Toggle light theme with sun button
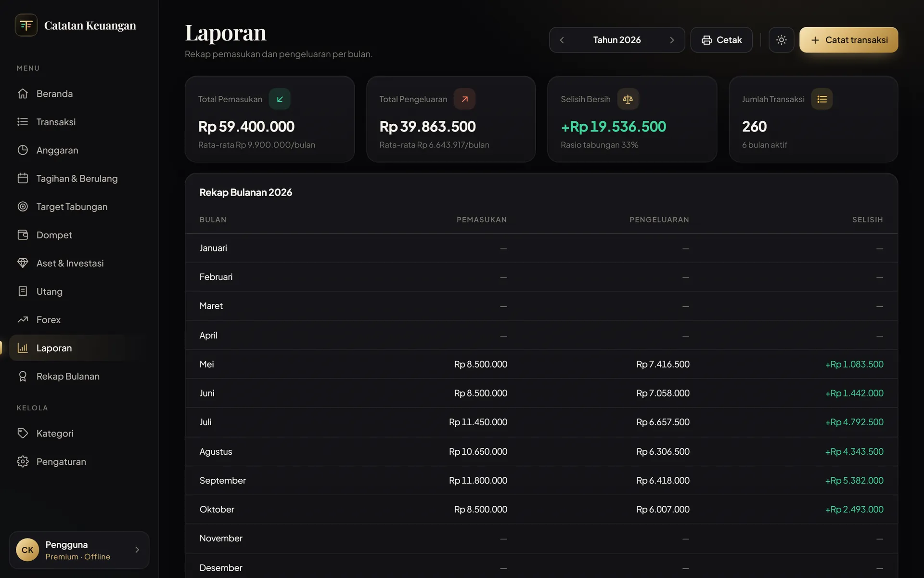Screen dimensions: 924x578 [782, 40]
